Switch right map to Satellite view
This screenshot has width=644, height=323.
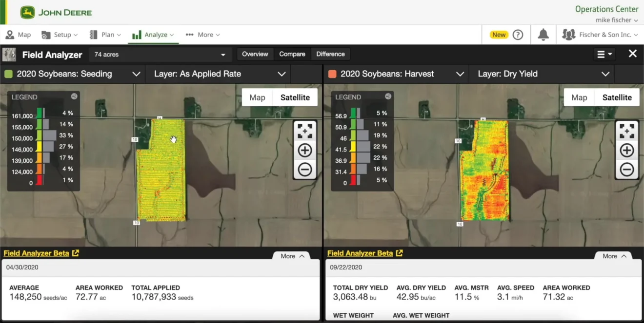pyautogui.click(x=617, y=97)
